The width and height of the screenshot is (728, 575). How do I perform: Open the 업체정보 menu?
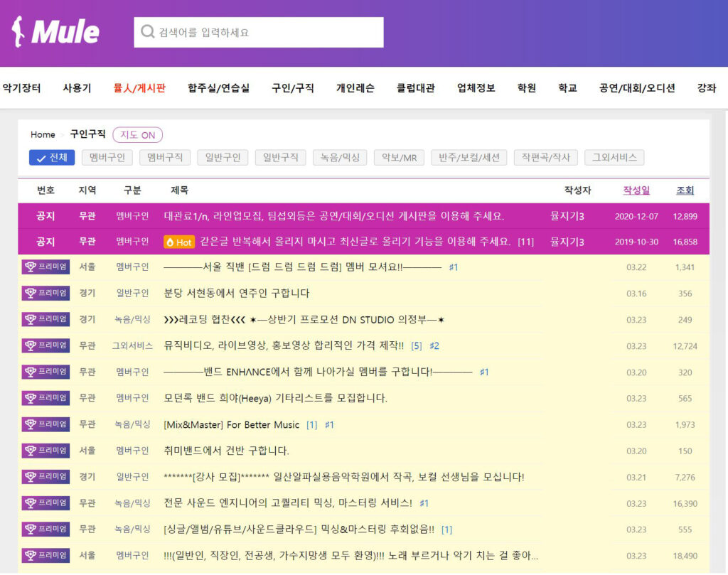[476, 87]
